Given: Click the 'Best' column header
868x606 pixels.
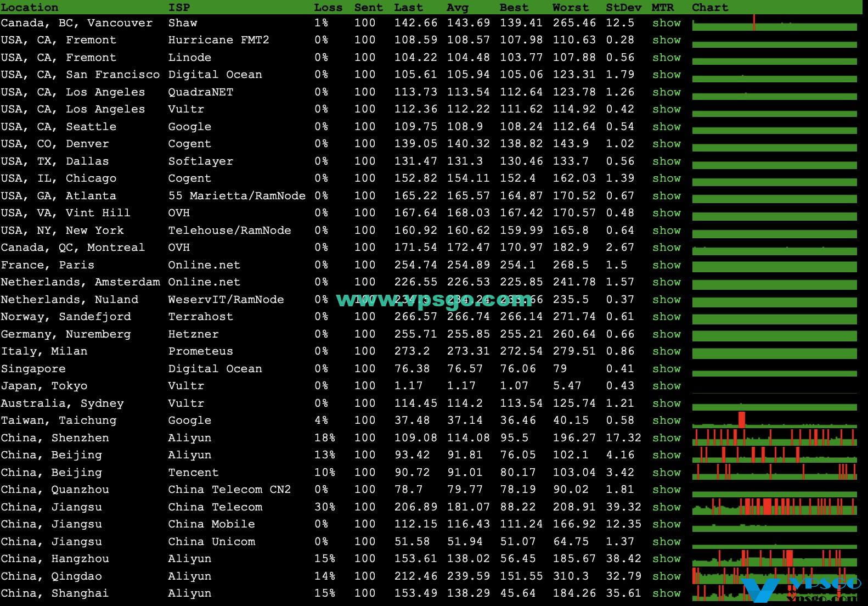Looking at the screenshot, I should 514,7.
